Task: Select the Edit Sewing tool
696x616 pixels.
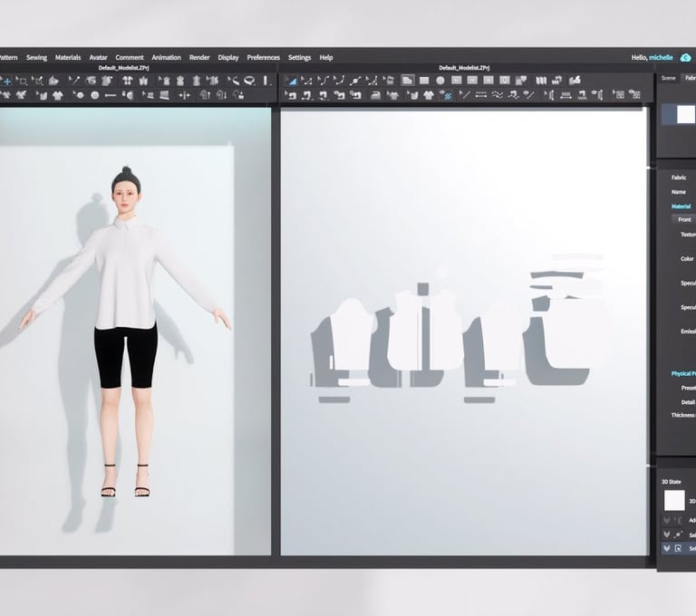Action: pos(290,95)
